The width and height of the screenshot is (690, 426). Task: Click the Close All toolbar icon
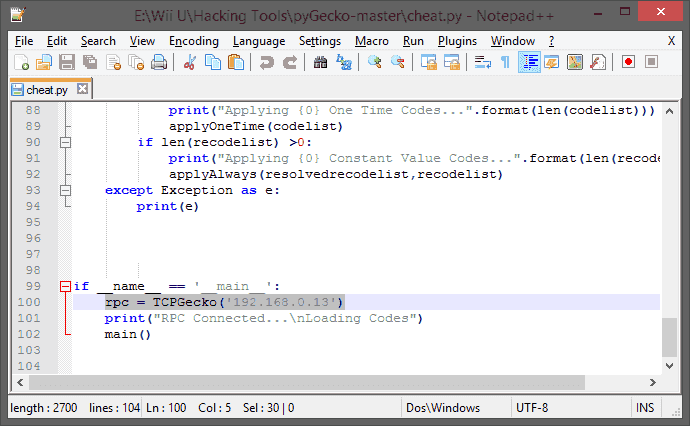(136, 62)
